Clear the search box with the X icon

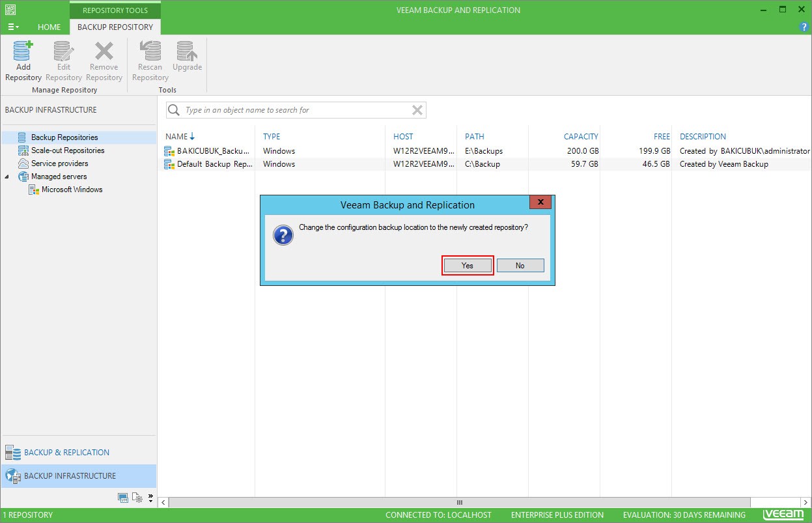(417, 110)
